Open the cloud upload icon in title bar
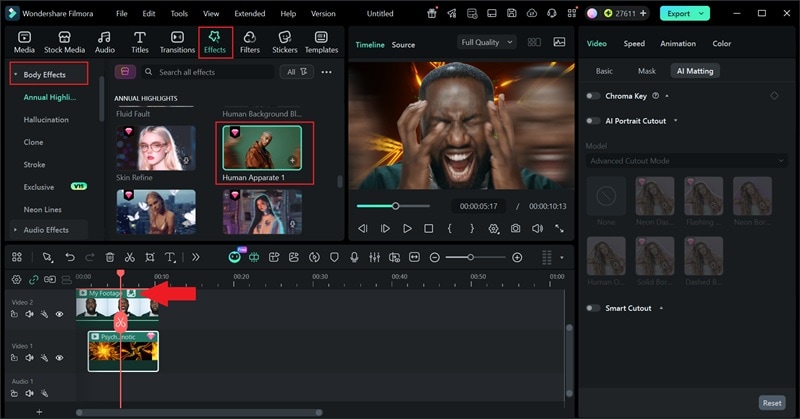800x419 pixels. pos(532,13)
